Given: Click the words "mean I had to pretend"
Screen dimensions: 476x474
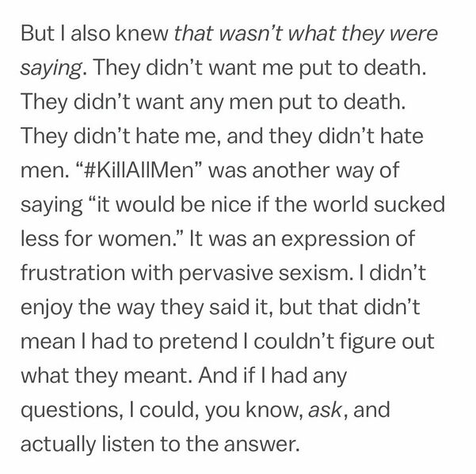Looking at the screenshot, I should click(x=129, y=343).
